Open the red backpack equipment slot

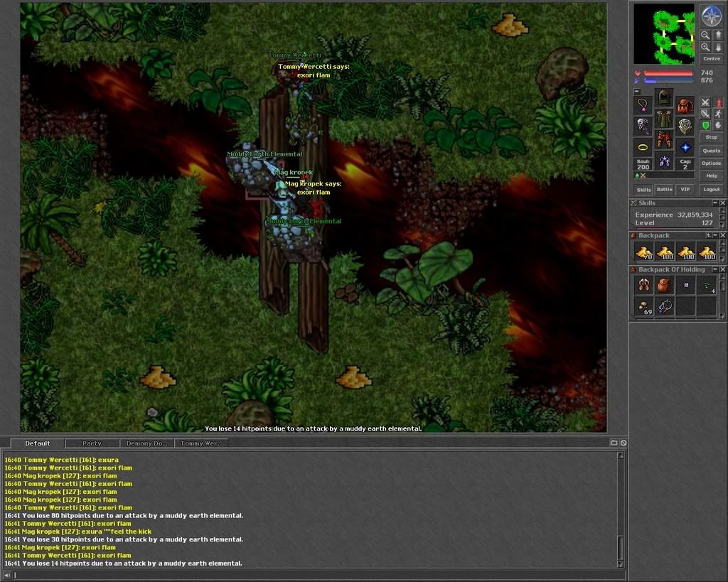coord(685,105)
